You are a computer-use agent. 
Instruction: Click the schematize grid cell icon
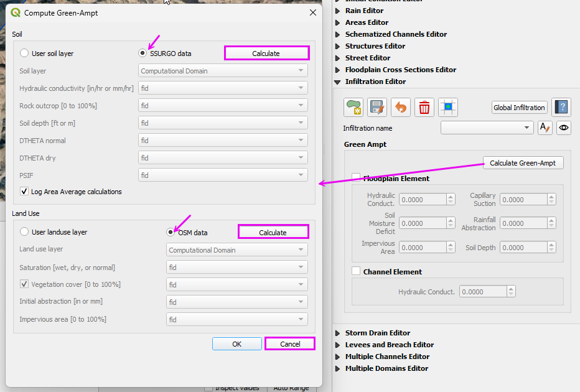448,107
